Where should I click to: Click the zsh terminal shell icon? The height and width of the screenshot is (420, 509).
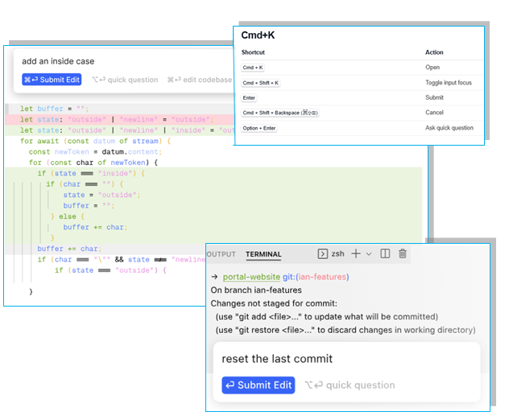323,253
